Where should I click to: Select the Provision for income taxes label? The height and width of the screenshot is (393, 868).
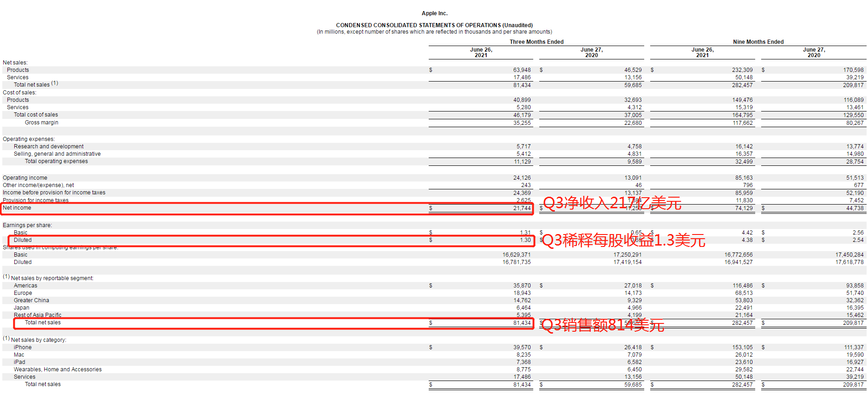[35, 200]
